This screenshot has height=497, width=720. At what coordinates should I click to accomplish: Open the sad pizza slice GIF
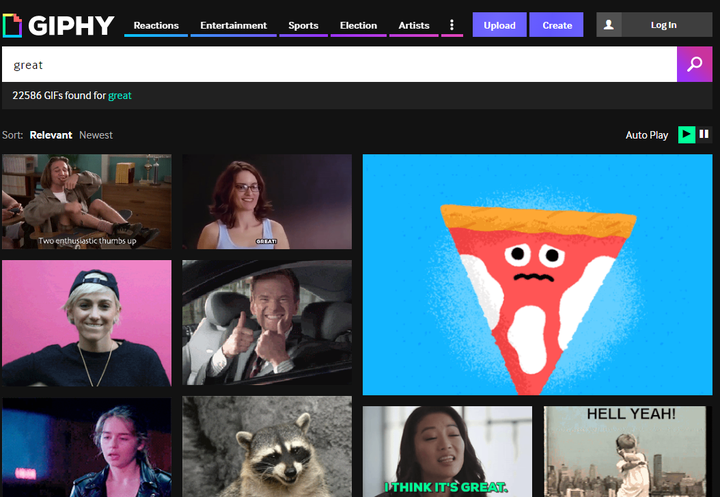(x=537, y=275)
